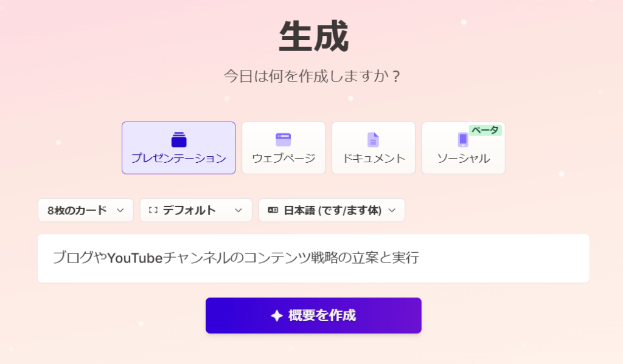Click the chevron next to デフォルト

coord(238,210)
